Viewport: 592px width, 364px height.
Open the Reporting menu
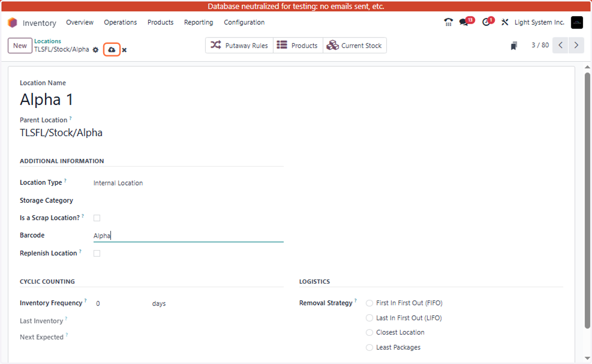tap(198, 22)
